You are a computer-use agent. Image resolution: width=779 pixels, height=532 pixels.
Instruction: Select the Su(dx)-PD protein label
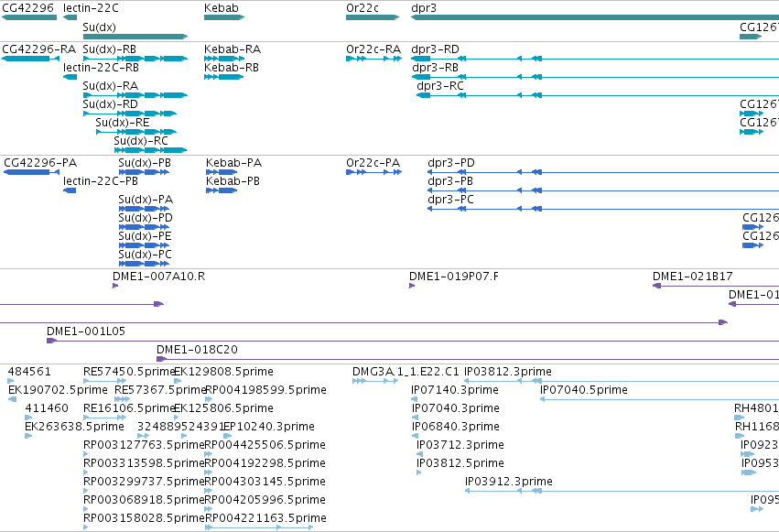pos(146,218)
